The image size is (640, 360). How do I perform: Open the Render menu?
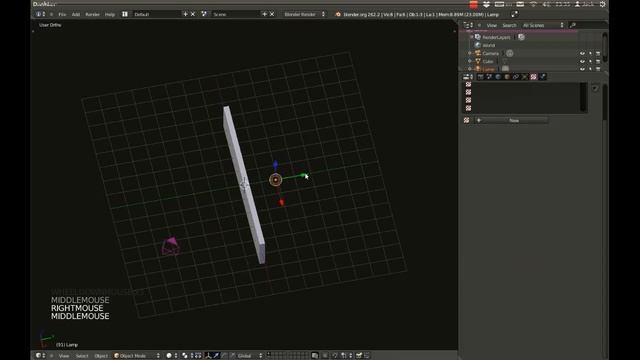coord(92,14)
